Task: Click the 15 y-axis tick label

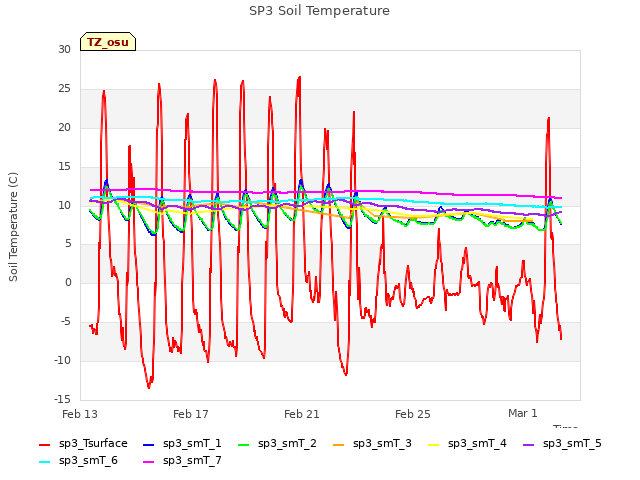Action: pos(64,167)
